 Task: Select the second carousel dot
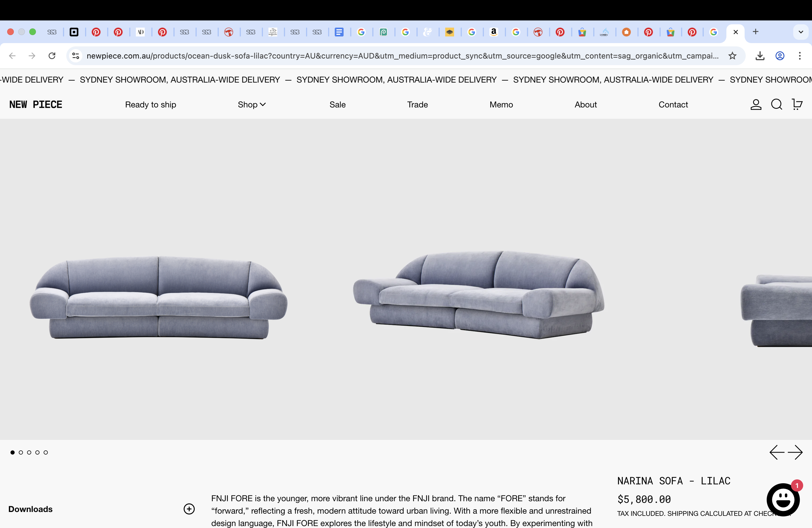click(21, 452)
